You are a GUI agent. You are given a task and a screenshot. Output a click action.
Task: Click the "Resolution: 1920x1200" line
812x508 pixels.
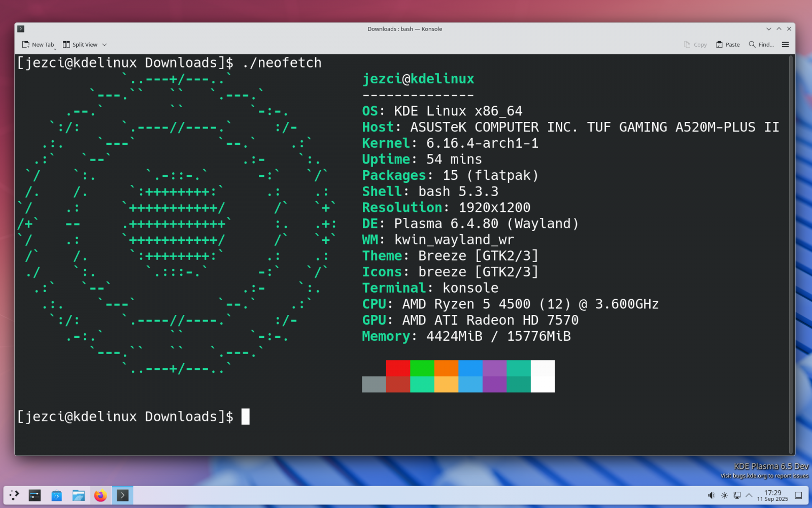[446, 208]
